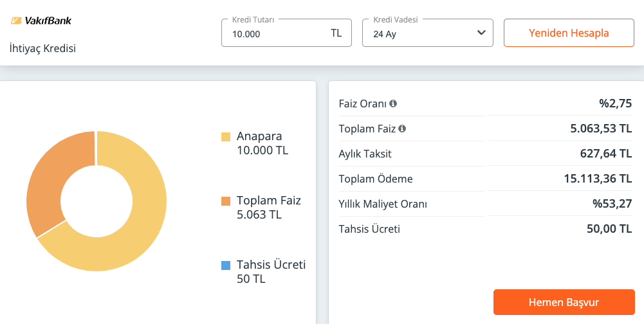Screen dimensions: 644x324
Task: Open the Kredi Vadesi dropdown chevron
Action: click(x=481, y=33)
